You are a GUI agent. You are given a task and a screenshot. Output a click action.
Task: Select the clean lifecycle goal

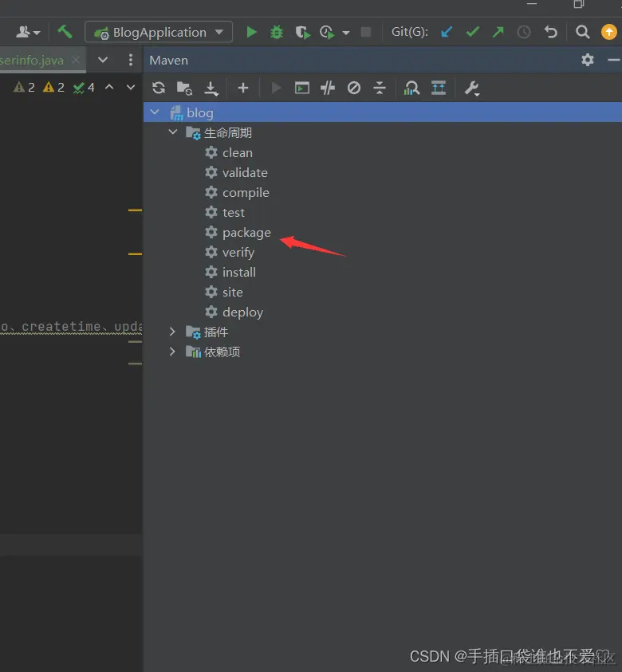click(x=229, y=152)
